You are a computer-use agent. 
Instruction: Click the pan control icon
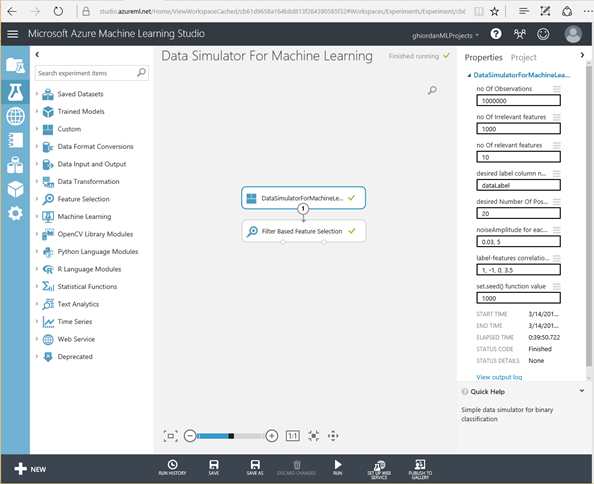[x=333, y=436]
